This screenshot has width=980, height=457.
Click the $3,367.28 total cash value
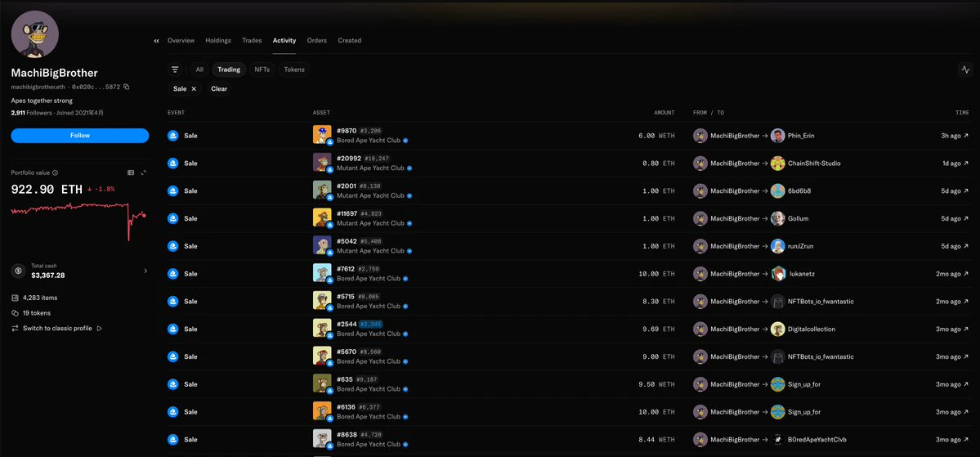[48, 275]
